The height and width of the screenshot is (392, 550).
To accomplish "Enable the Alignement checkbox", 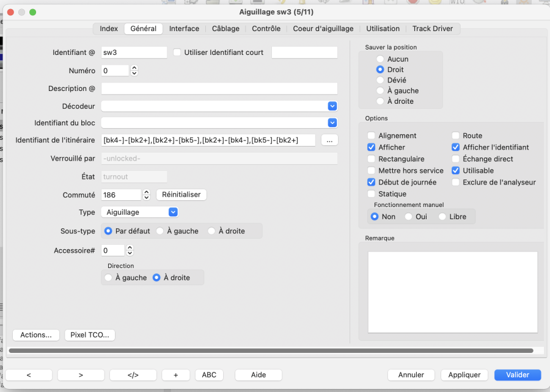I will [372, 136].
